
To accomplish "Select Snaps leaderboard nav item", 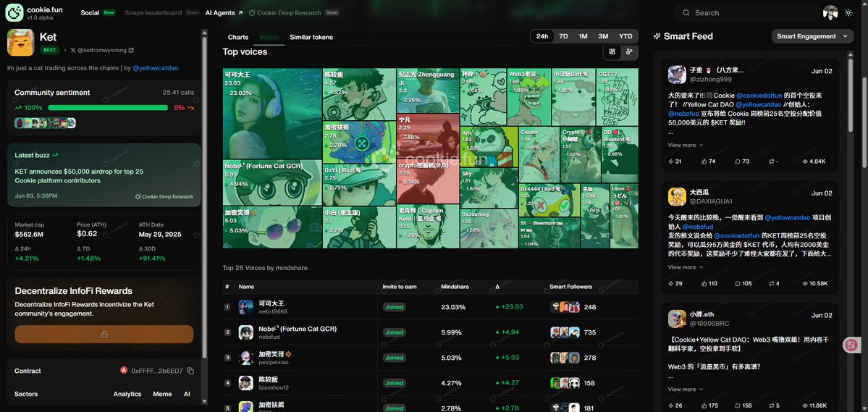I will (x=153, y=13).
